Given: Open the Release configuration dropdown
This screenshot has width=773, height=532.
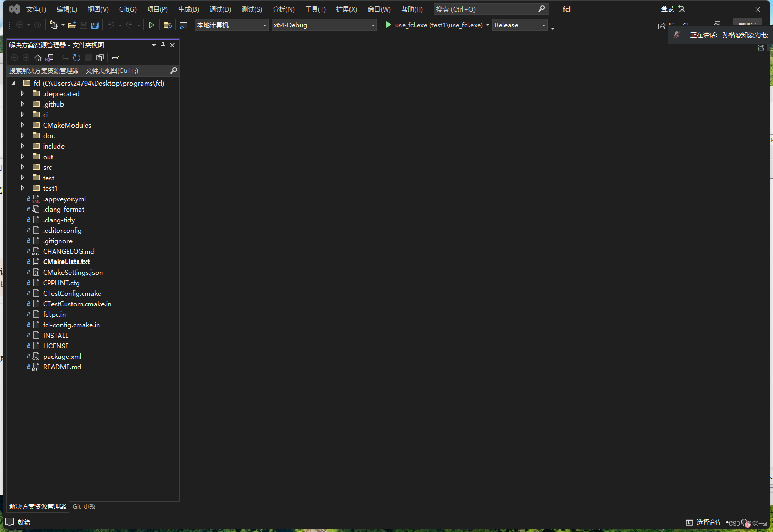Looking at the screenshot, I should pos(543,25).
